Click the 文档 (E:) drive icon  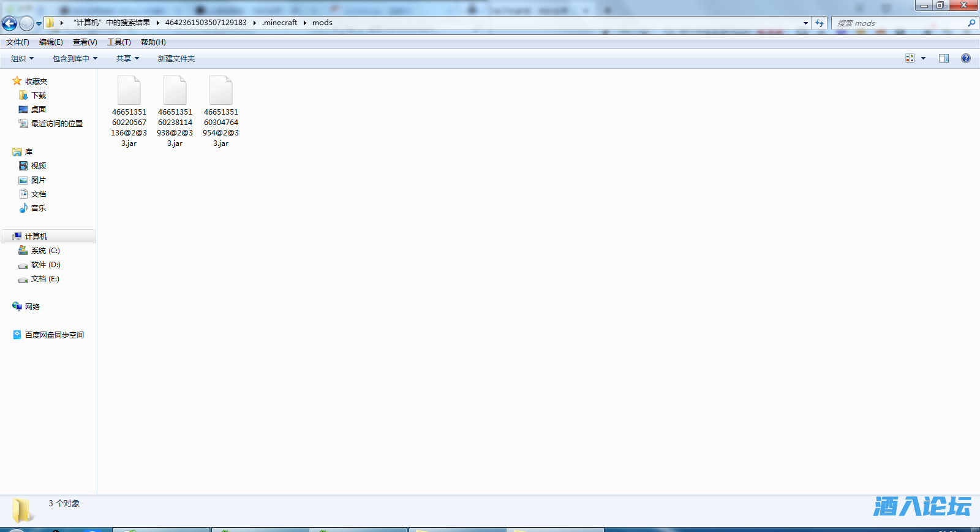click(23, 279)
